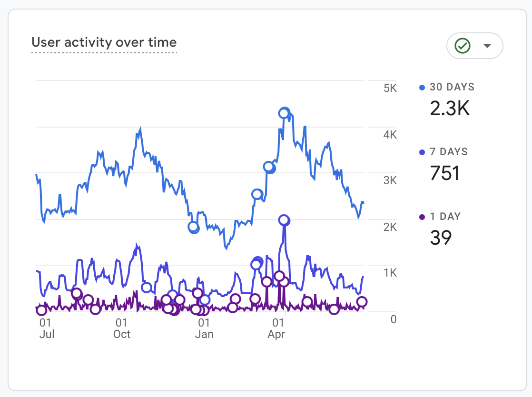Click the 01 Oct axis label
The image size is (532, 397).
coord(122,328)
